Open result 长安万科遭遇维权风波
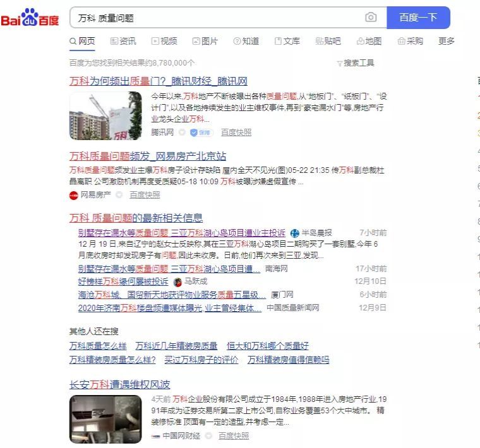Screen dimensions: 480x448 coord(120,384)
